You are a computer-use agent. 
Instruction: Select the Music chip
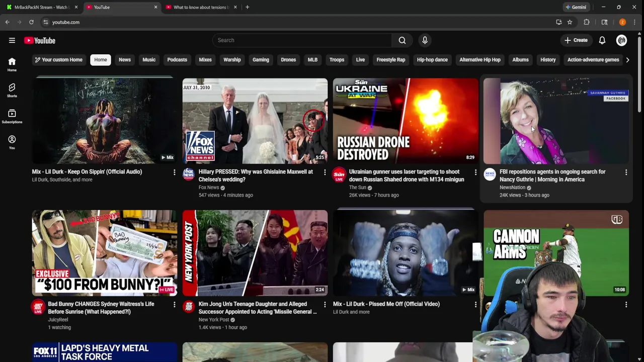pyautogui.click(x=149, y=60)
